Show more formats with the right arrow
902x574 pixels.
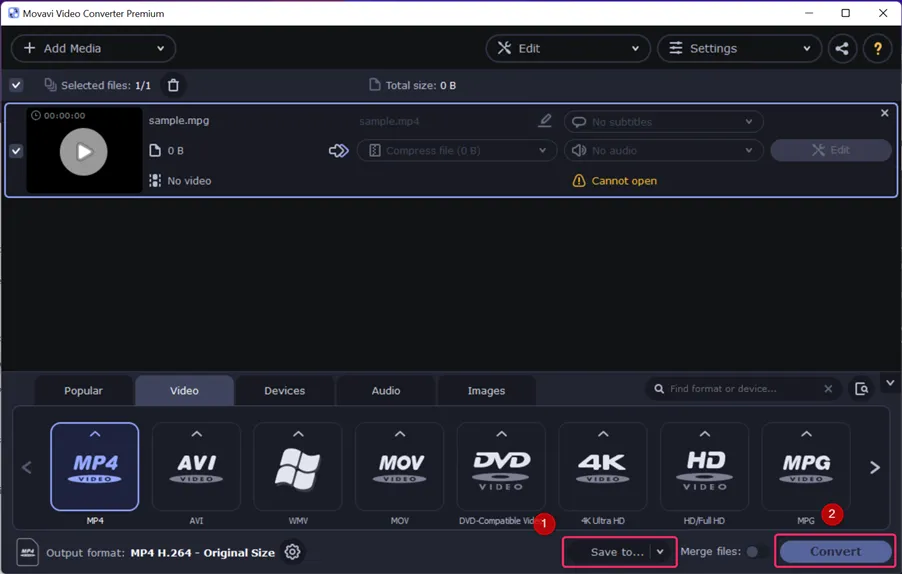(875, 467)
